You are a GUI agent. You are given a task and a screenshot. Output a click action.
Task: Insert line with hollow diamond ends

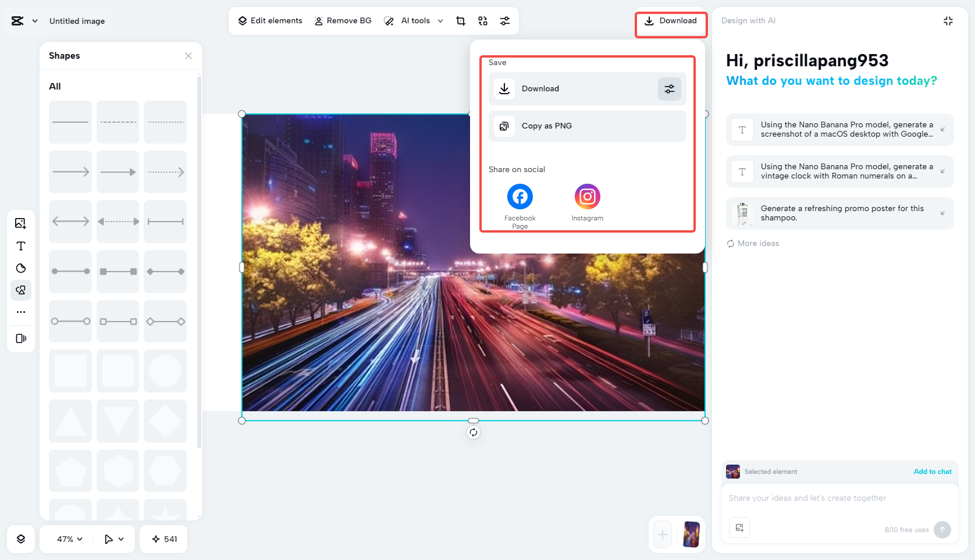(165, 322)
